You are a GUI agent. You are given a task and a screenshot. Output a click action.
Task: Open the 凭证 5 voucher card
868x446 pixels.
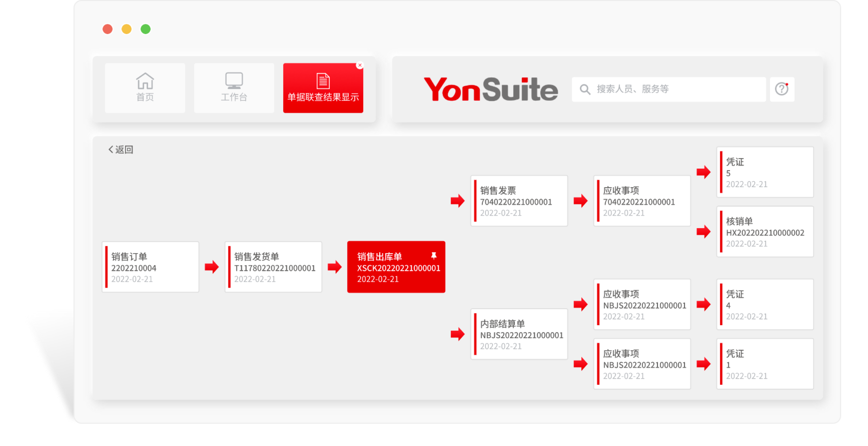[765, 172]
